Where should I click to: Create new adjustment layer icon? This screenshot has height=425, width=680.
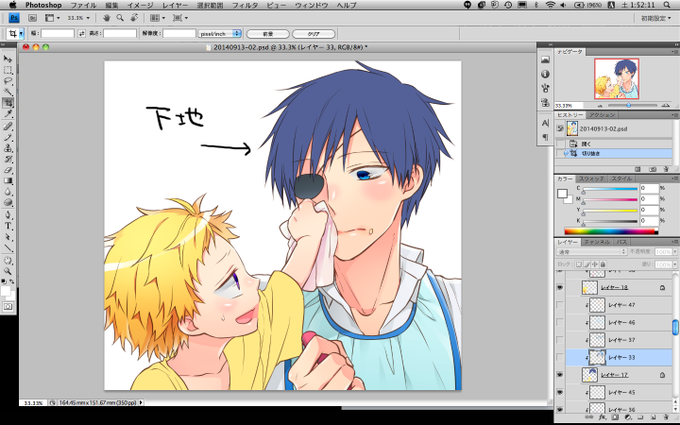[627, 417]
